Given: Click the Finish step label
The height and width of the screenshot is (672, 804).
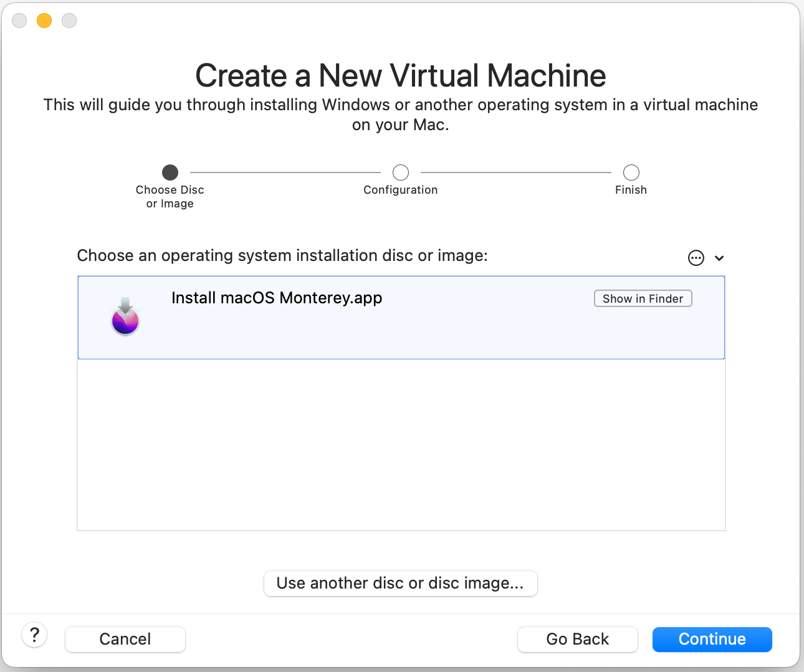Looking at the screenshot, I should click(x=631, y=190).
